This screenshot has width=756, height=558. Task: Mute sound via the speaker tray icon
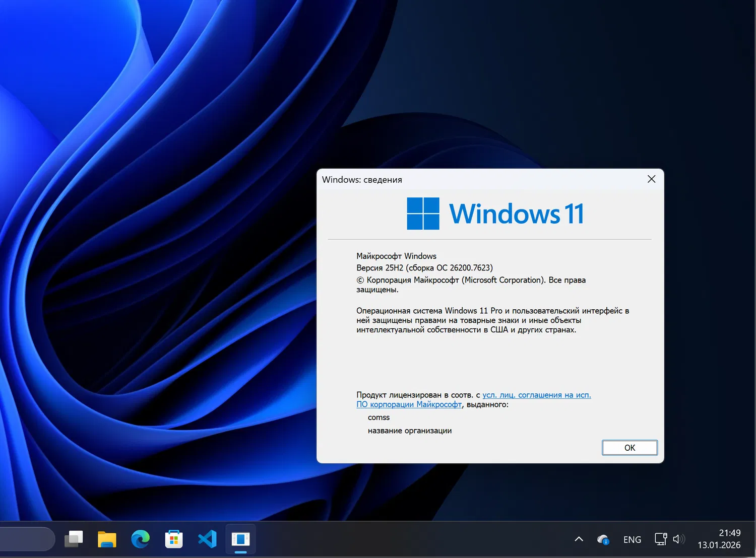(679, 539)
